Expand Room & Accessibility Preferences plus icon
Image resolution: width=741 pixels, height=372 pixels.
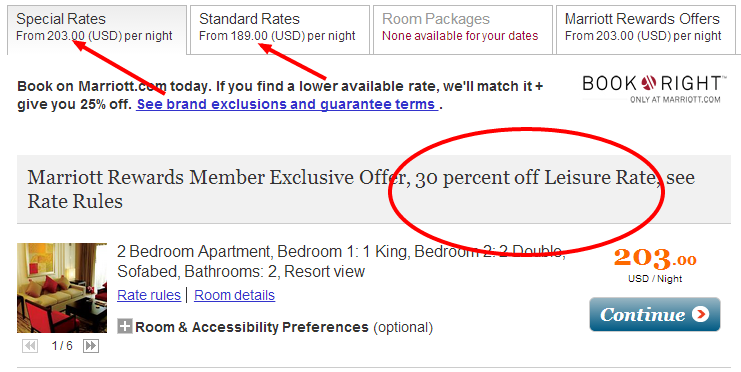coord(125,326)
